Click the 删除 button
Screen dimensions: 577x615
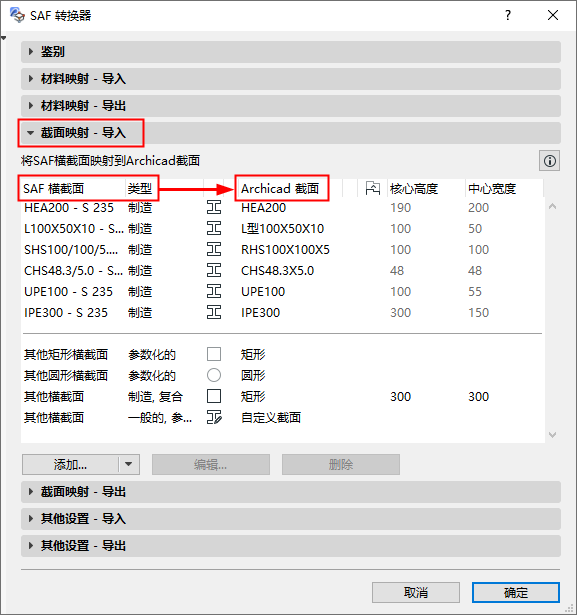tap(340, 465)
